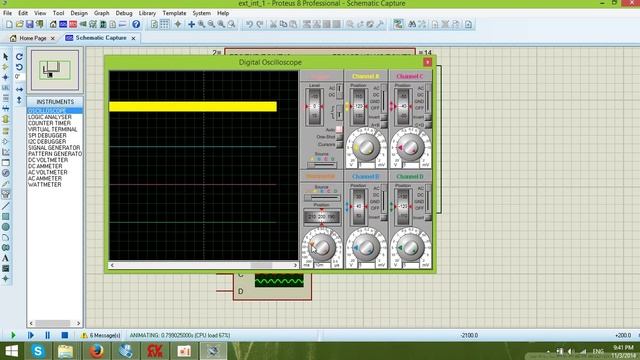This screenshot has width=640, height=360.
Task: Click the Step simulation button
Action: pos(30,335)
